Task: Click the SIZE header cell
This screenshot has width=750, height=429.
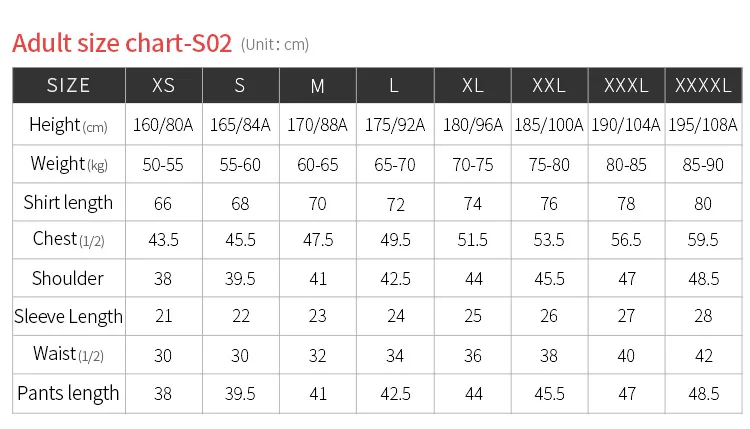Action: click(68, 85)
